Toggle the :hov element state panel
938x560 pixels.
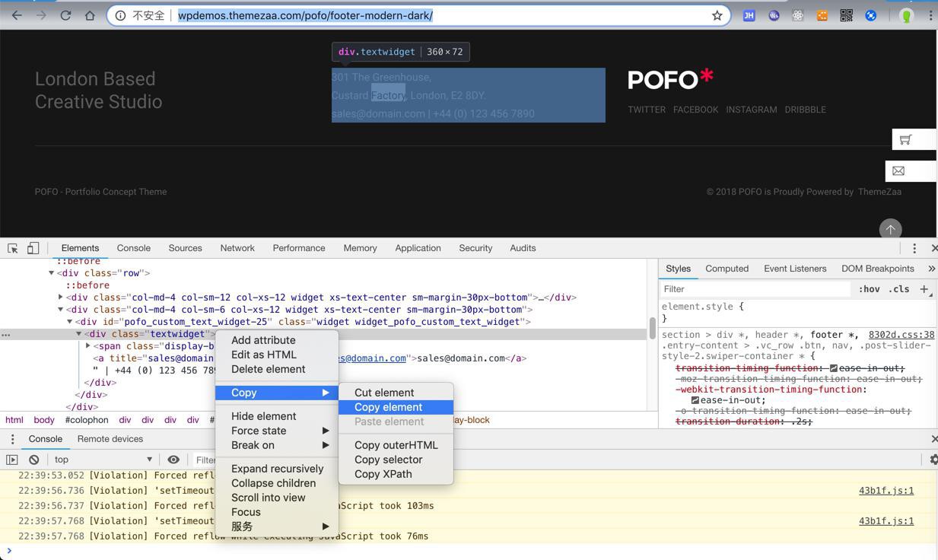tap(869, 289)
